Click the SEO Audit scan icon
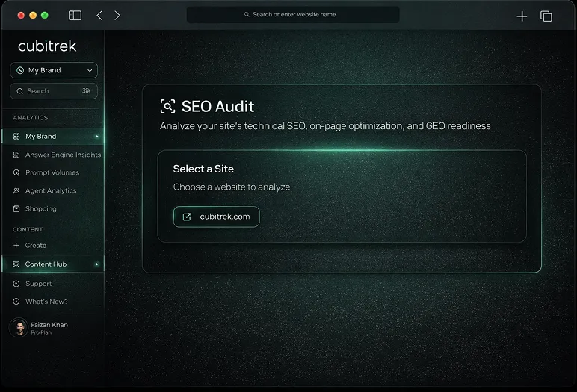Screen dimensions: 577x392 (x=168, y=107)
